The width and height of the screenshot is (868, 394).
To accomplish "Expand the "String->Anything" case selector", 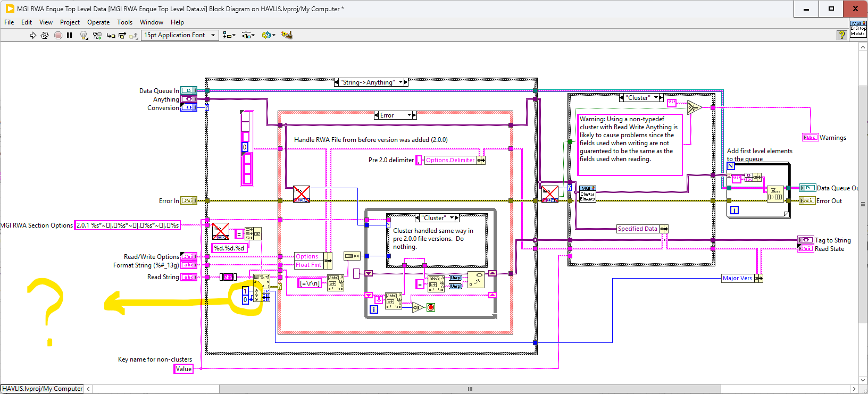I will tap(400, 82).
